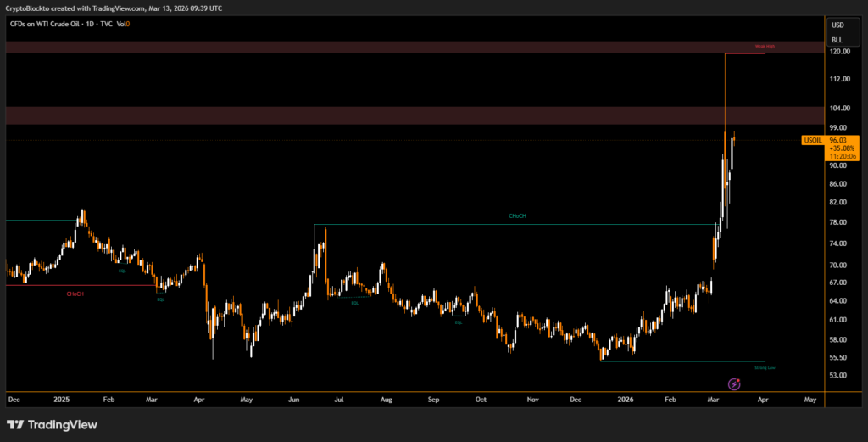
Task: Select the 2025 label on time axis
Action: (x=63, y=398)
